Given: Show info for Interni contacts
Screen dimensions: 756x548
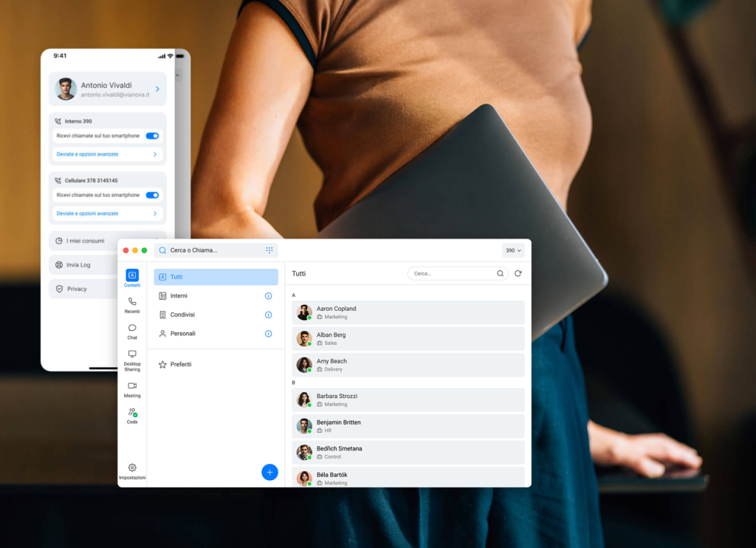Looking at the screenshot, I should click(269, 296).
